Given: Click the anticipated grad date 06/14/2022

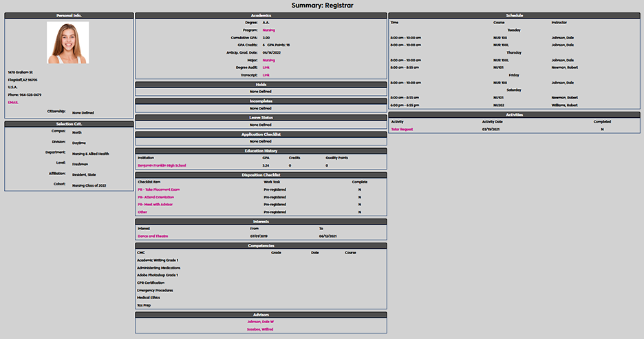Looking at the screenshot, I should 272,52.
